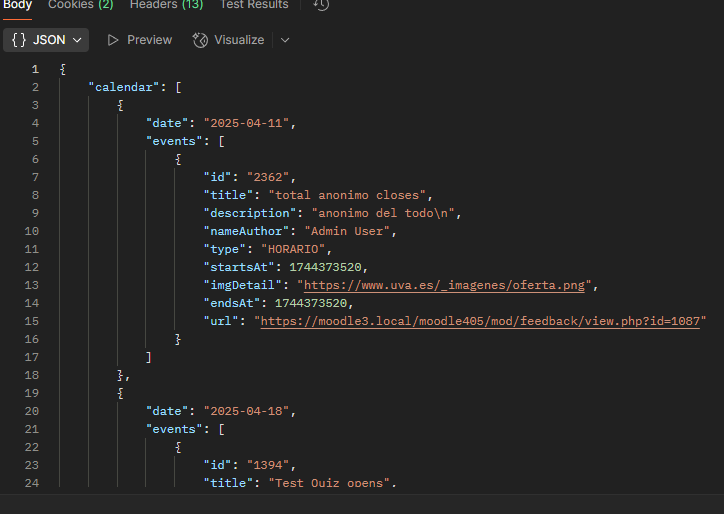
Task: Select the date value "2025-04-18"
Action: point(246,411)
